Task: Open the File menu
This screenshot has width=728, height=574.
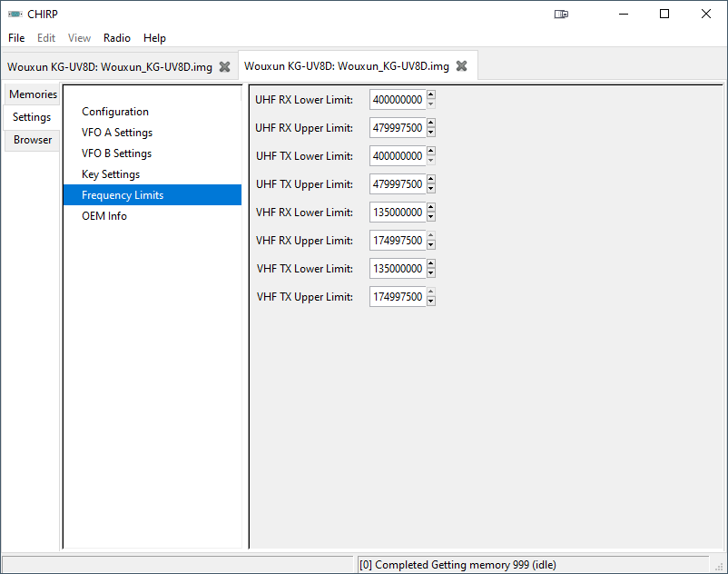Action: coord(16,38)
